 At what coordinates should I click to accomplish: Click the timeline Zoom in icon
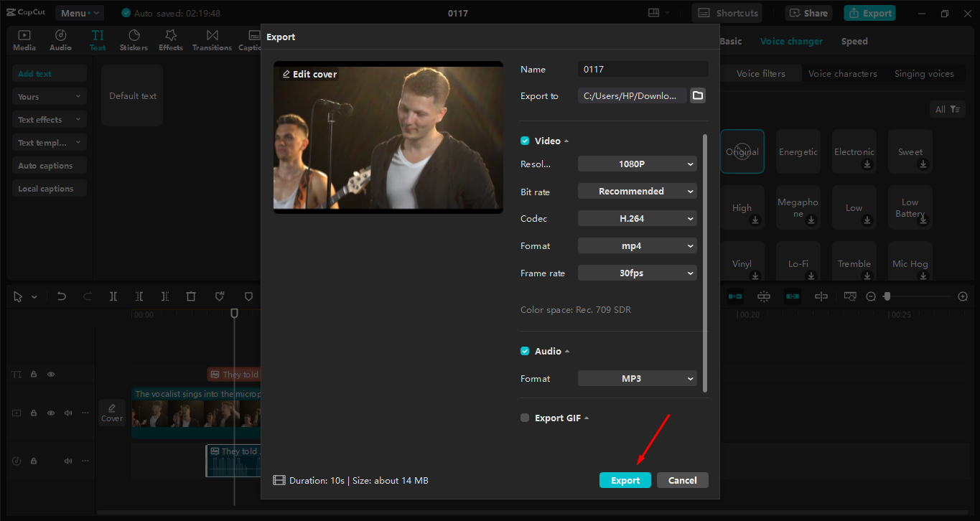coord(963,296)
